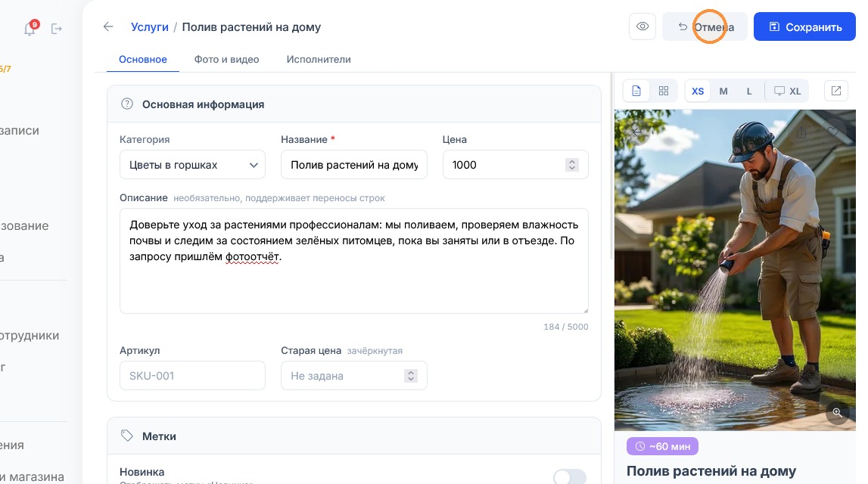Click the zoom magnifier on the preview photo
Image resolution: width=868 pixels, height=484 pixels.
click(x=837, y=413)
